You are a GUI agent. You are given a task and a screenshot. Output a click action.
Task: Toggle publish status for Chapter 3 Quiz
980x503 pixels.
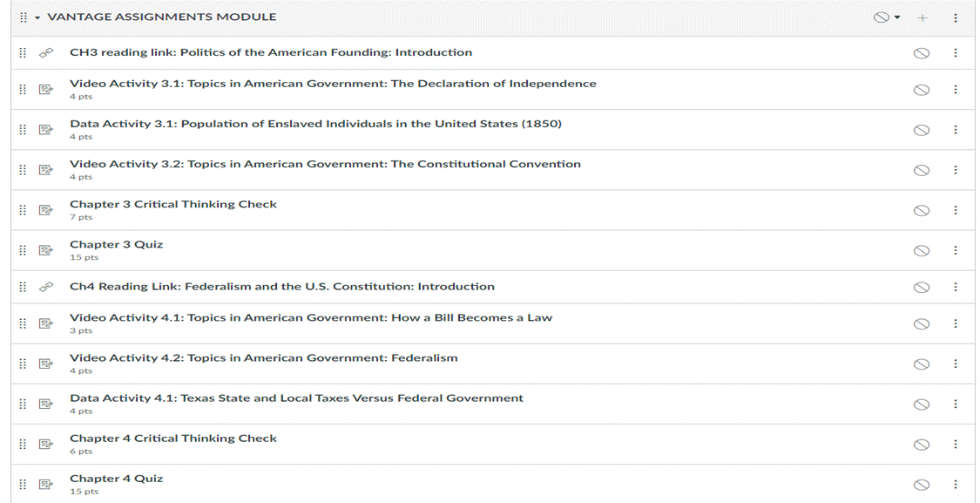(922, 251)
